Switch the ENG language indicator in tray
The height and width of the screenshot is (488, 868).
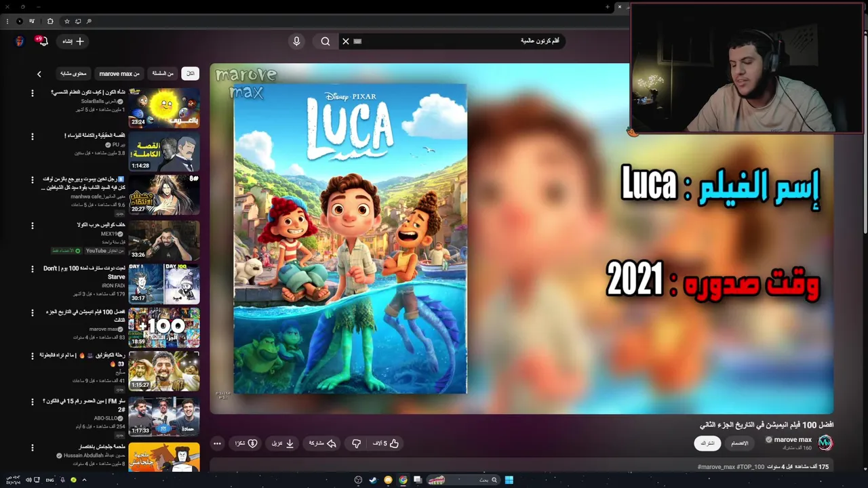(50, 480)
